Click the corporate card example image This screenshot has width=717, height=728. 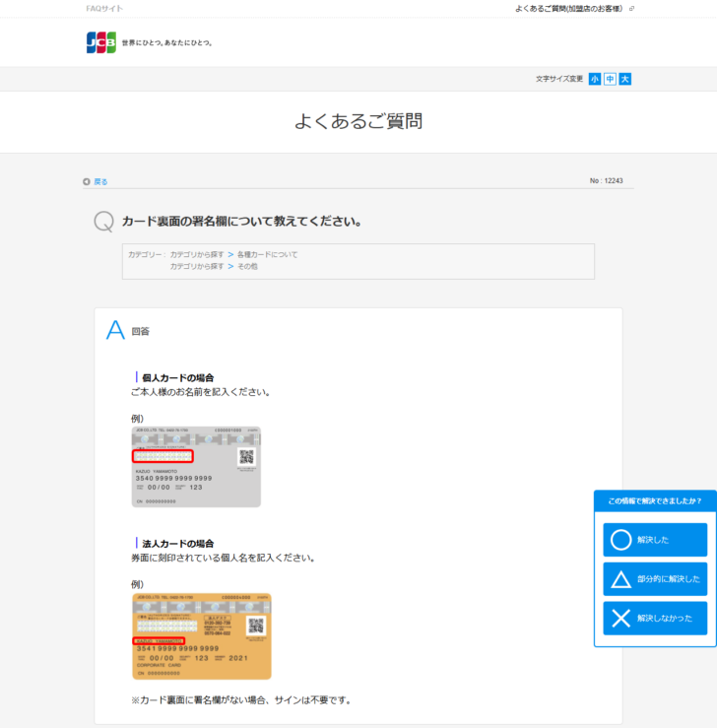tap(202, 636)
